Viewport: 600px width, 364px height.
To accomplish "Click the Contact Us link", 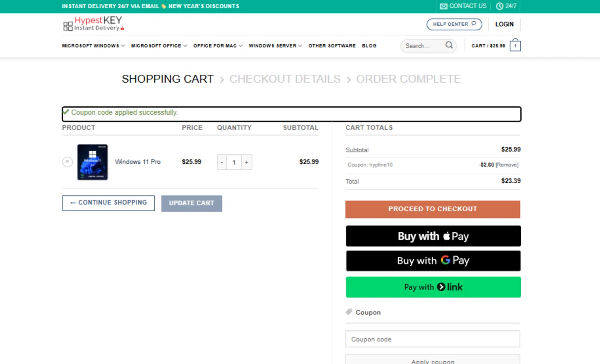I will coord(468,6).
